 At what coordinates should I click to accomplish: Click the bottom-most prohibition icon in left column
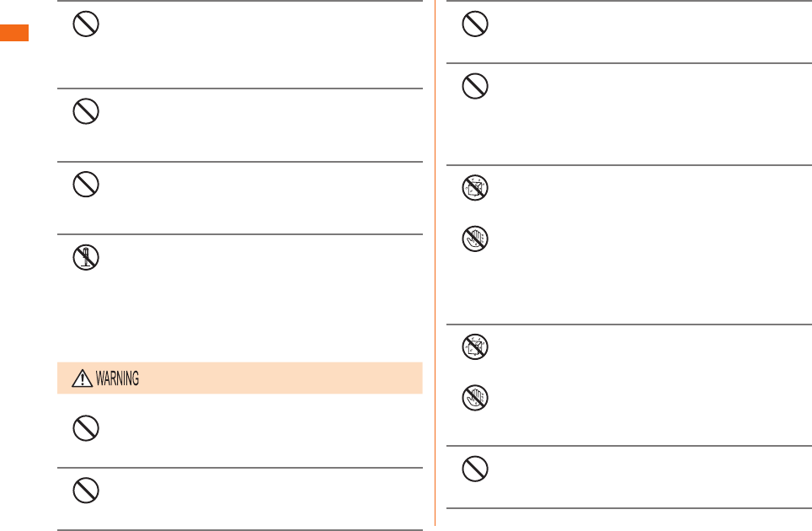coord(86,491)
